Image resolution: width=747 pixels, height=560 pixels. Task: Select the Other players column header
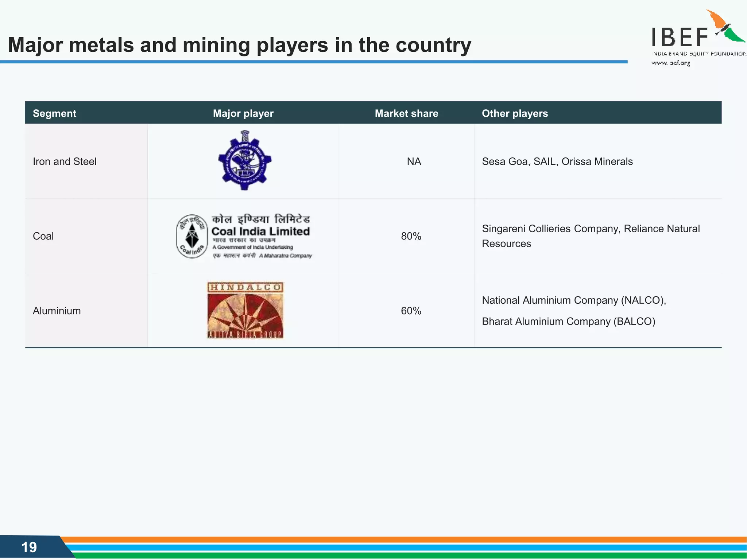click(515, 113)
